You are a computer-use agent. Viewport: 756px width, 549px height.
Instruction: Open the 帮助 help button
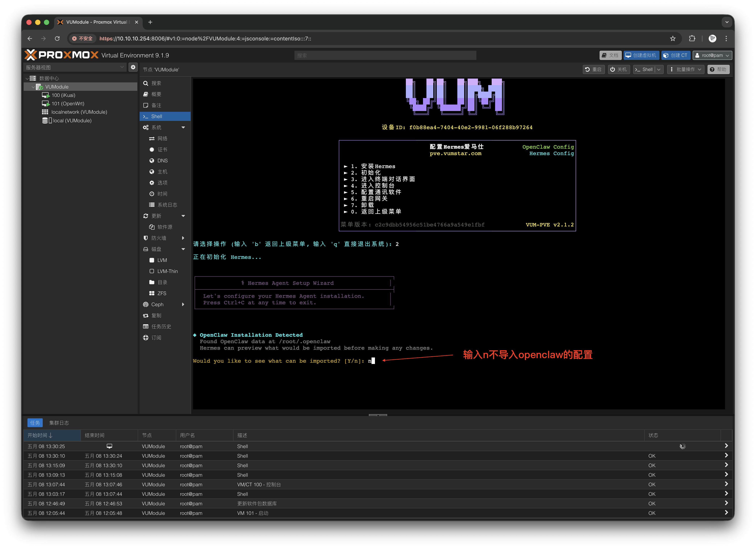point(718,69)
